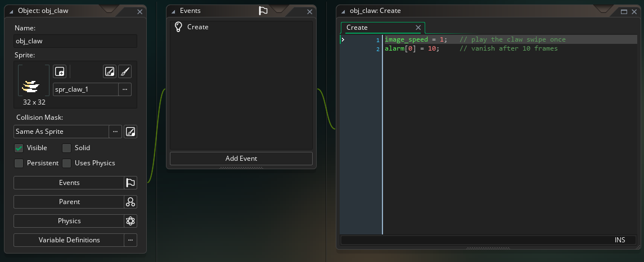Click the edit collision mask icon
The image size is (644, 262).
tap(130, 132)
